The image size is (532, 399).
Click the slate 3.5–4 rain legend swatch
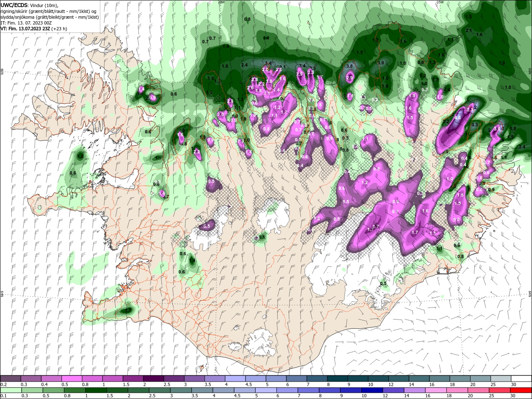pyautogui.click(x=202, y=390)
